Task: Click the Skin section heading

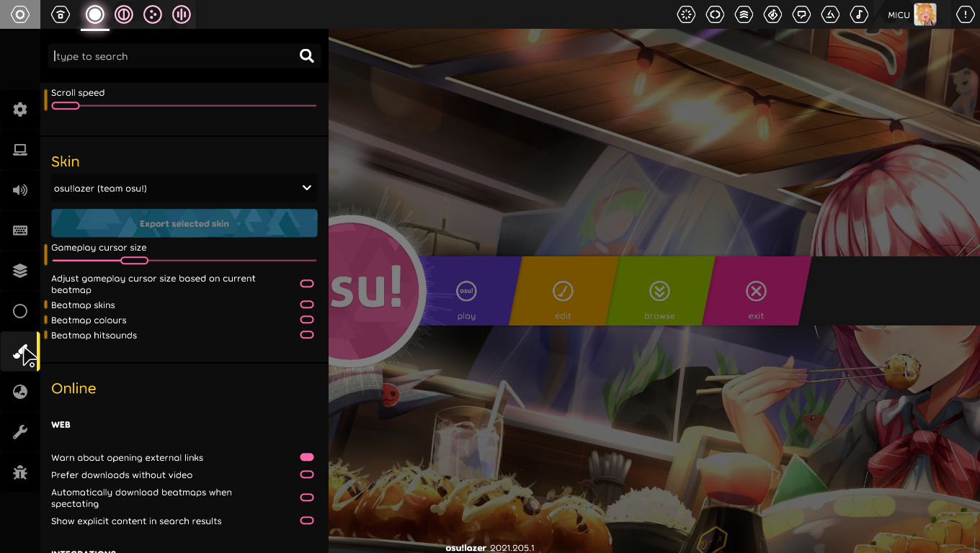Action: pos(66,161)
